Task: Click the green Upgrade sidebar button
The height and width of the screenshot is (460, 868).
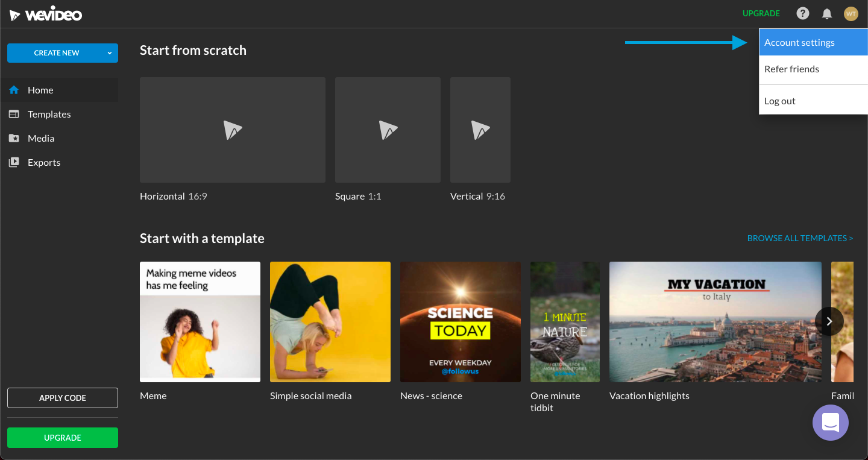Action: click(63, 438)
